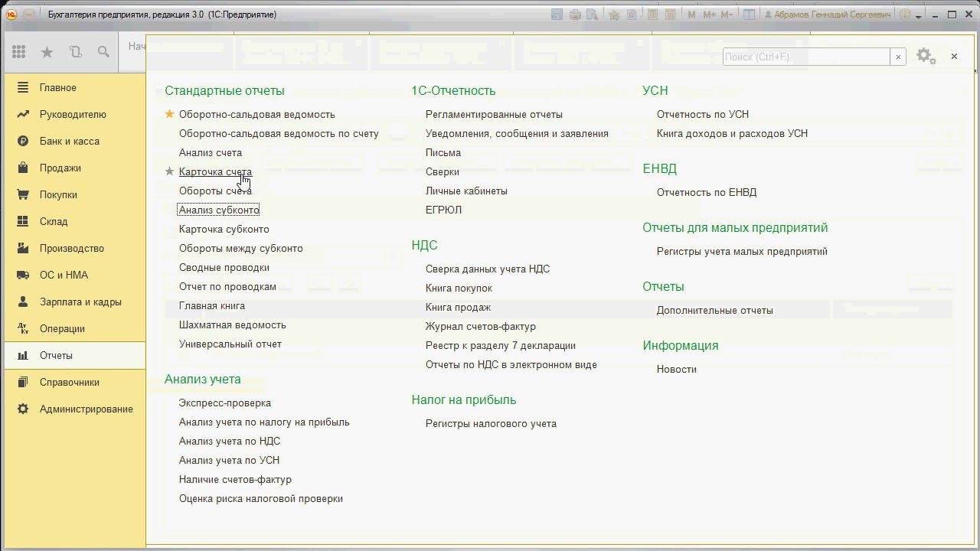980x551 pixels.
Task: Open Книга доходов и расходов УСН
Action: pyautogui.click(x=732, y=133)
